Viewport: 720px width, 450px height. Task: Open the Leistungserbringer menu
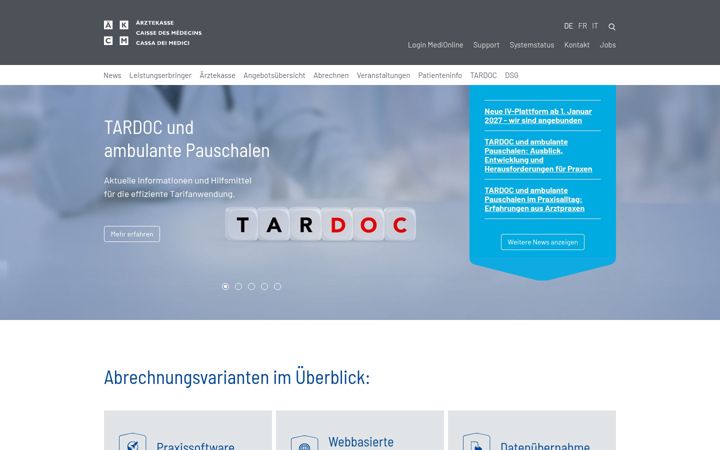click(160, 75)
